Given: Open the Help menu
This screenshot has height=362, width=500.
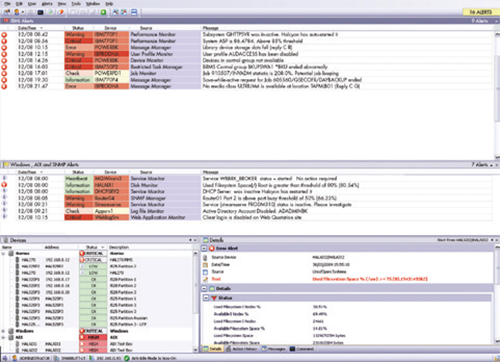Looking at the screenshot, I should click(109, 4).
